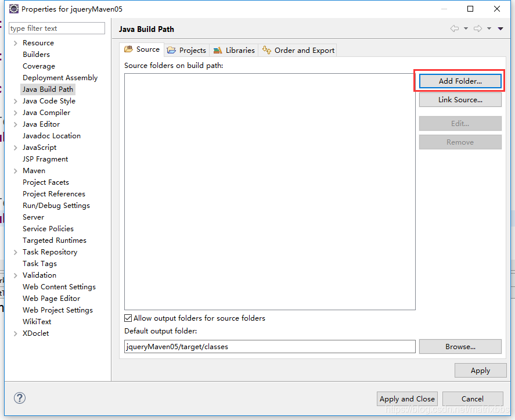Select Web Project Settings
Image resolution: width=515 pixels, height=420 pixels.
click(x=58, y=310)
